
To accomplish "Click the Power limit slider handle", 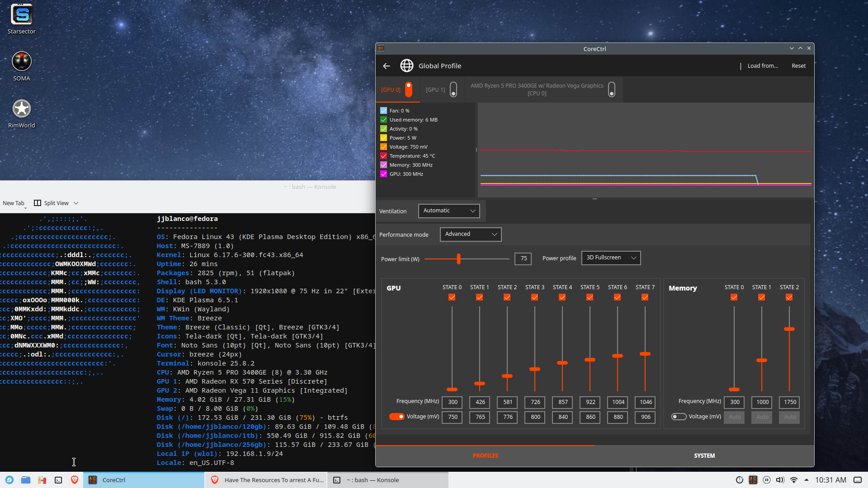I will click(458, 259).
